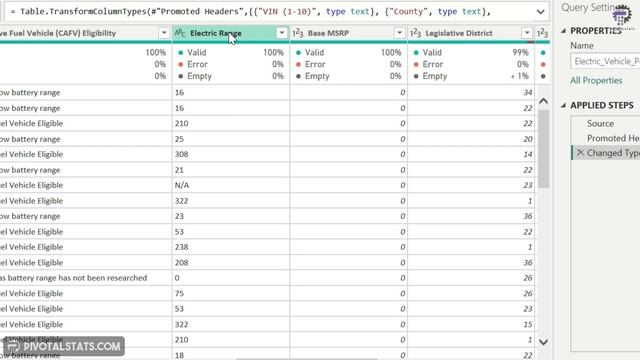640x360 pixels.
Task: Select the 23 cell in Electric Range
Action: point(231,216)
